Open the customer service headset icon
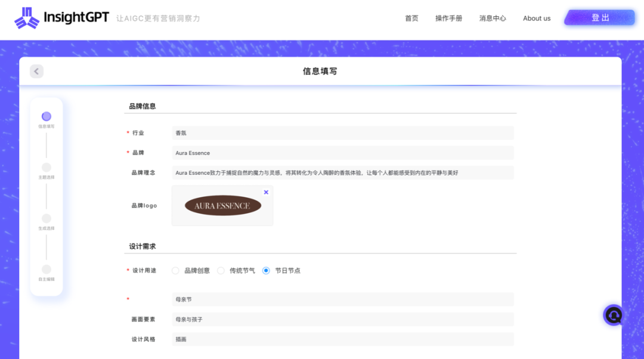644x359 pixels. (613, 315)
